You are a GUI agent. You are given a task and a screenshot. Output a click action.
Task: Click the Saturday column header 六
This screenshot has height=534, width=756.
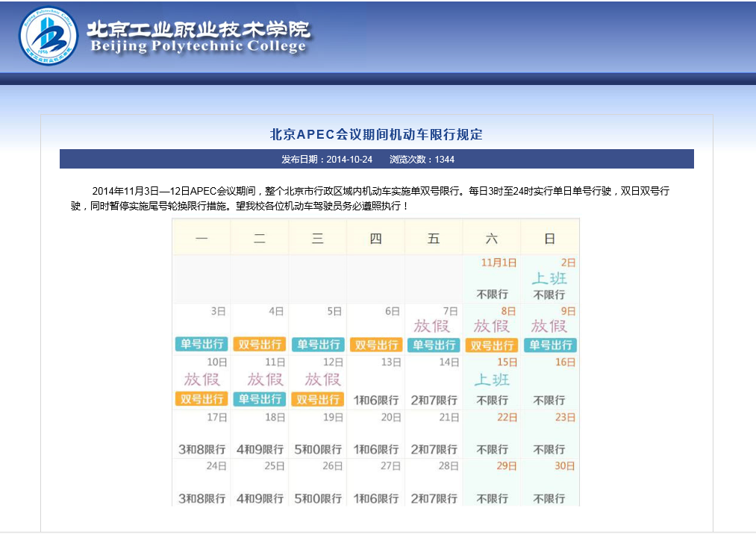(x=491, y=239)
